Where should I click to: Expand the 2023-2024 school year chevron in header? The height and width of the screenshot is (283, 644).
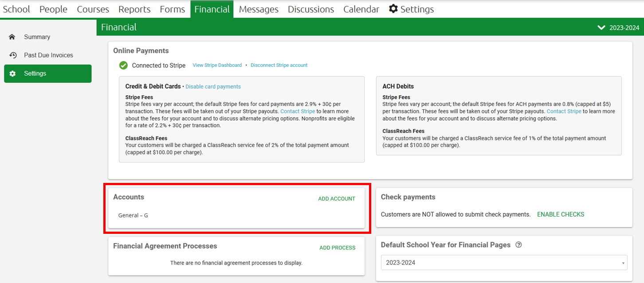(x=601, y=27)
